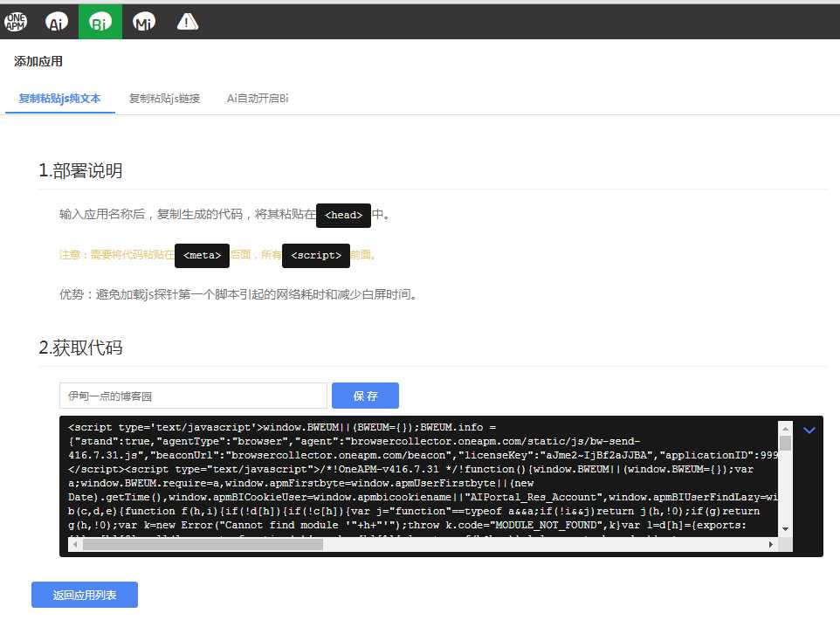Click the code scrollbar up arrow
Viewport: 840px width, 627px height.
[785, 428]
